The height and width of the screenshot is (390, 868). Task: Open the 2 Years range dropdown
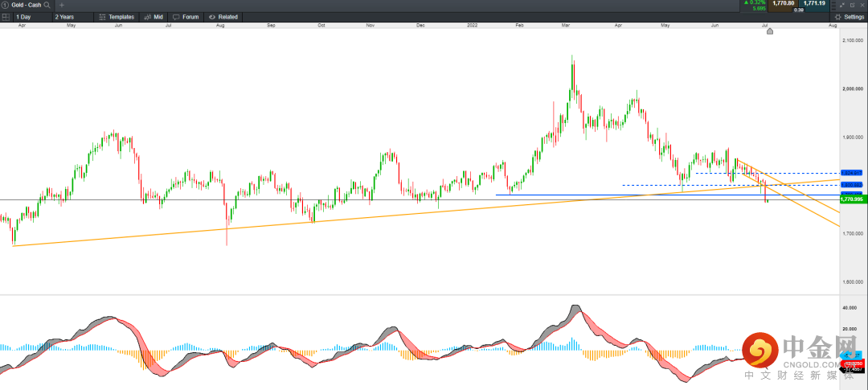72,17
